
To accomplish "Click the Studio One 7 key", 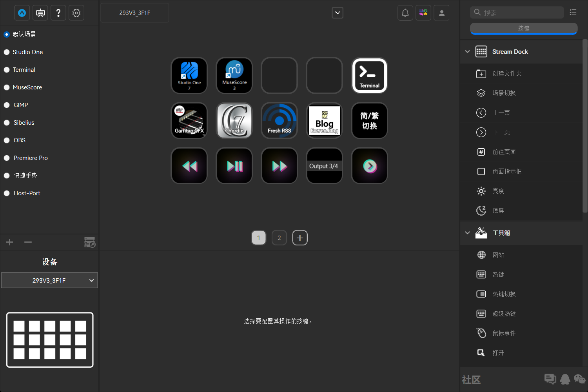I will coord(189,76).
